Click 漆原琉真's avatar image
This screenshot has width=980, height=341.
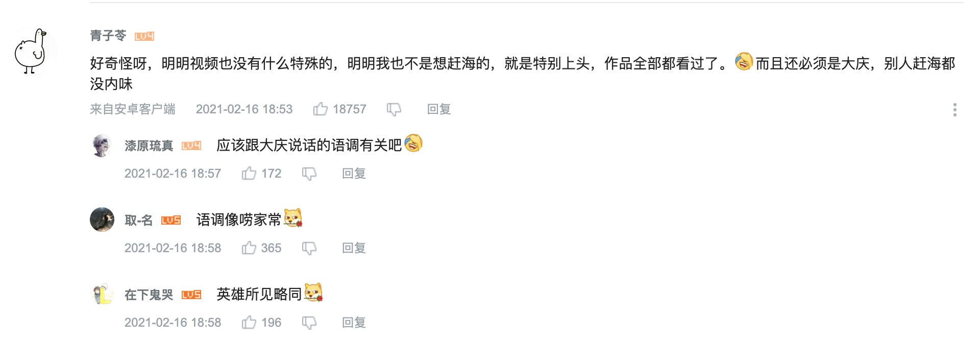click(x=102, y=145)
